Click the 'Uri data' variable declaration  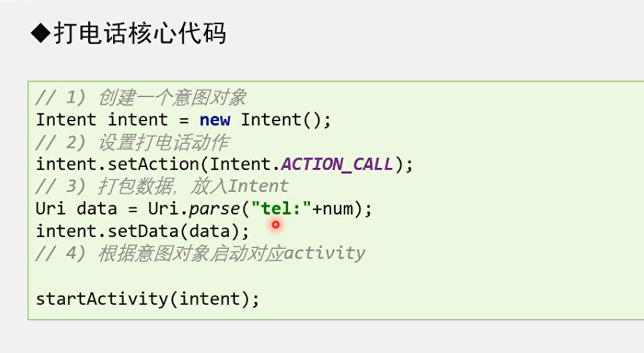(x=76, y=208)
